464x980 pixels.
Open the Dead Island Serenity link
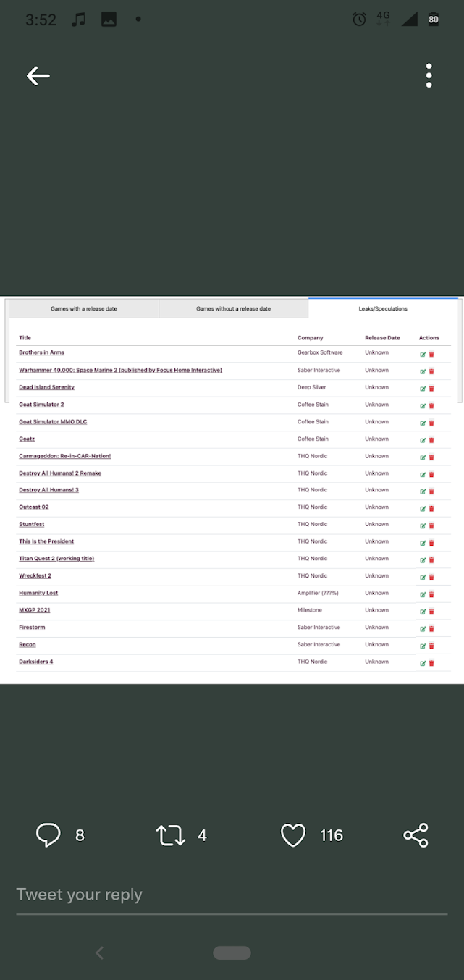pyautogui.click(x=46, y=387)
